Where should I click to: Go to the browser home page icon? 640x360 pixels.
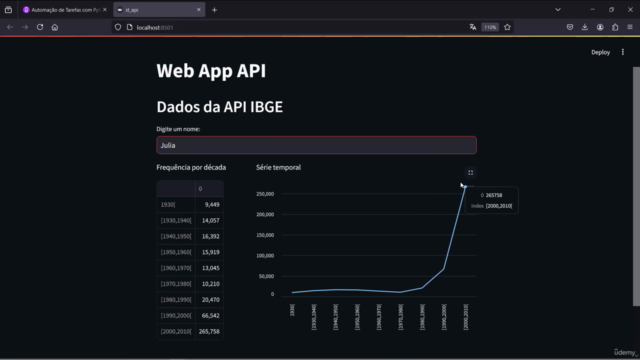tap(55, 27)
